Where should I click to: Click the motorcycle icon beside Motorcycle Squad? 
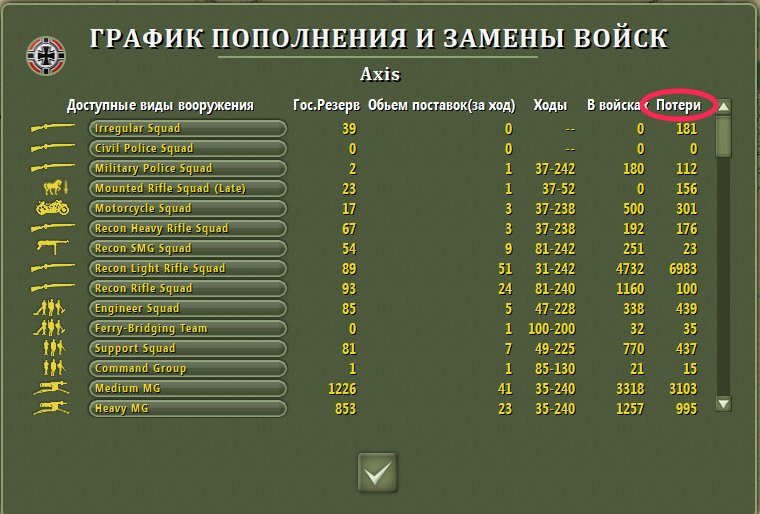coord(53,208)
